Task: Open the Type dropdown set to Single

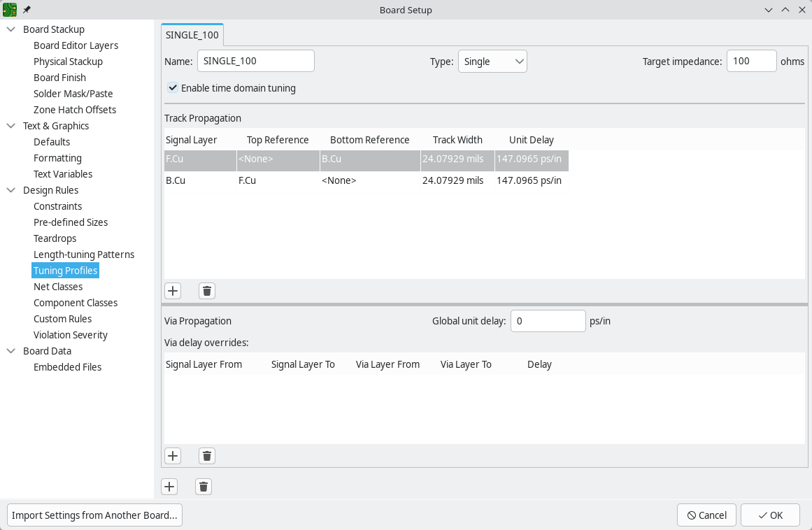Action: [492, 62]
